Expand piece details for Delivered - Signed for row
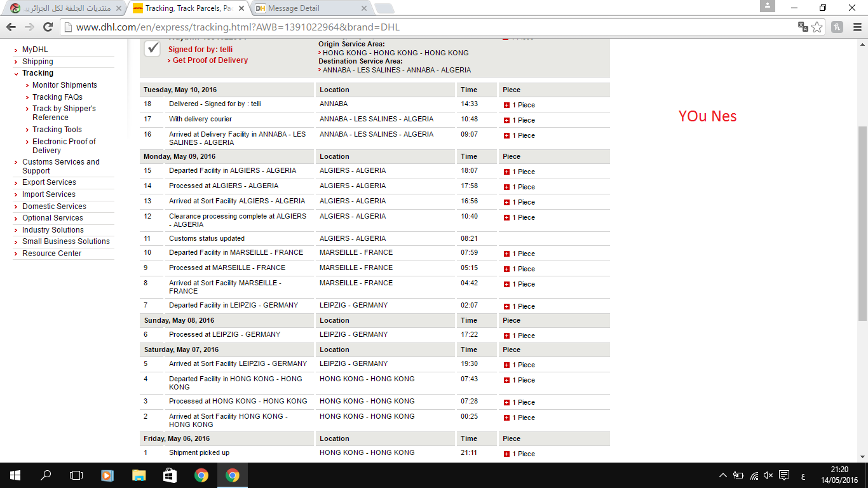This screenshot has width=868, height=488. (506, 105)
